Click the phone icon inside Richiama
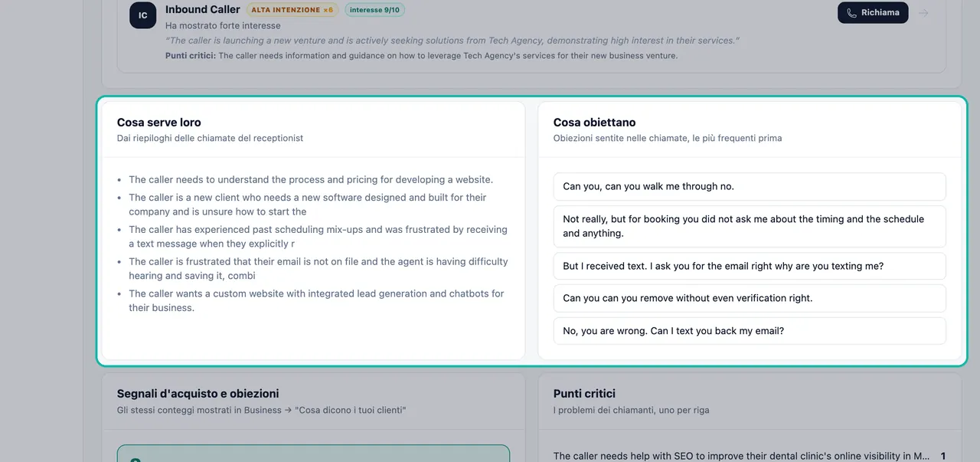The height and width of the screenshot is (462, 980). click(851, 13)
